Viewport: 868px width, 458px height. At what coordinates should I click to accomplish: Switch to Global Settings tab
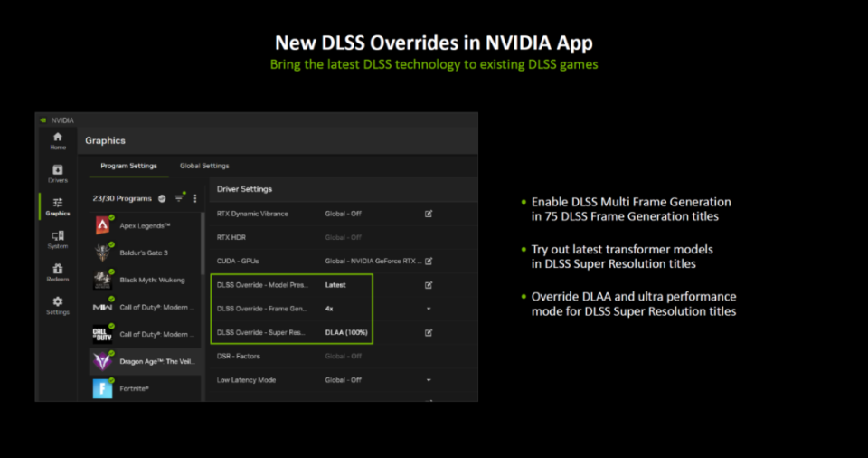[204, 166]
